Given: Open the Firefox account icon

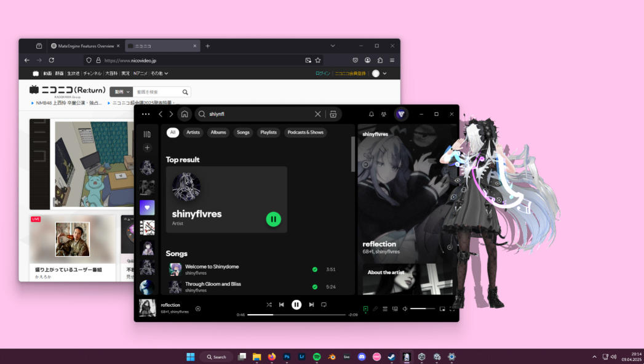Looking at the screenshot, I should [x=368, y=60].
